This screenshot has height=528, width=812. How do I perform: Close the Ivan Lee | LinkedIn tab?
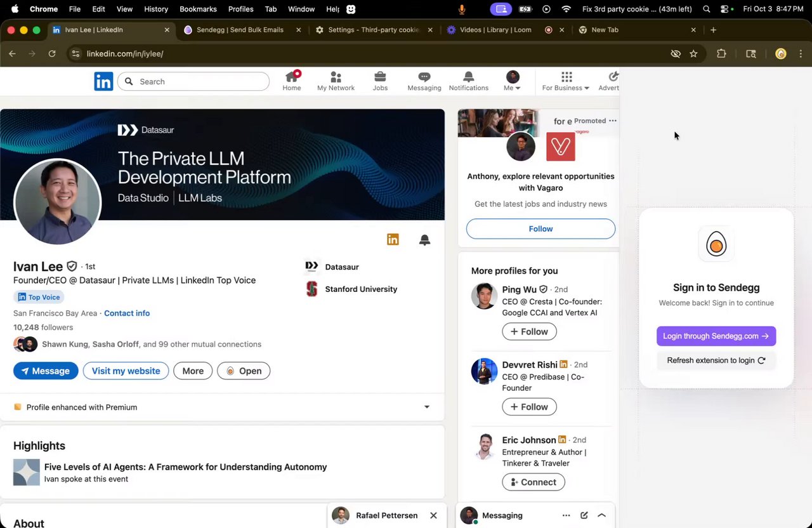[x=167, y=30]
